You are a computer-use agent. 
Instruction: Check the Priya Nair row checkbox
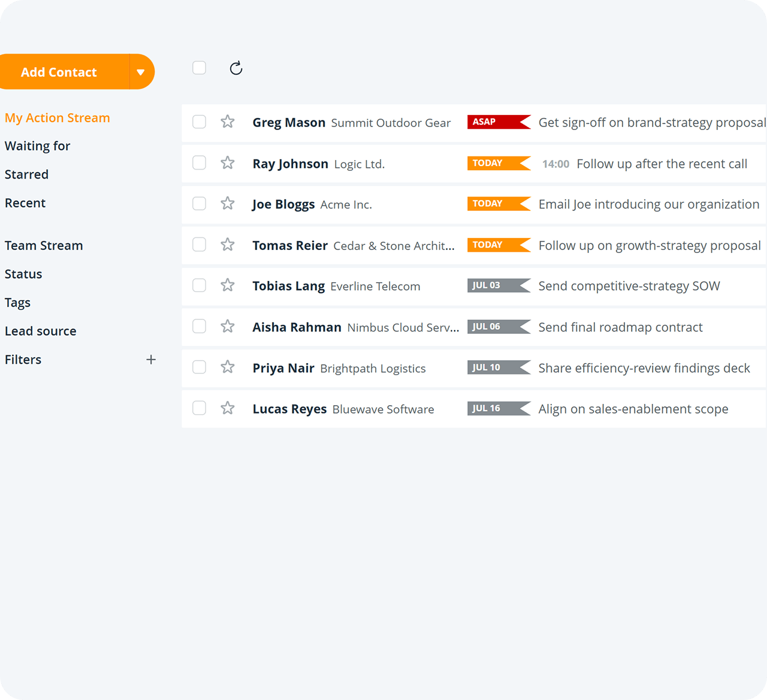(x=200, y=367)
